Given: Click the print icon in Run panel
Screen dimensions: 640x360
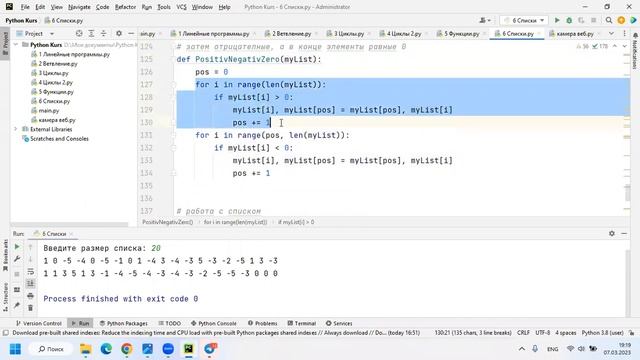Looking at the screenshot, I should click(x=31, y=296).
